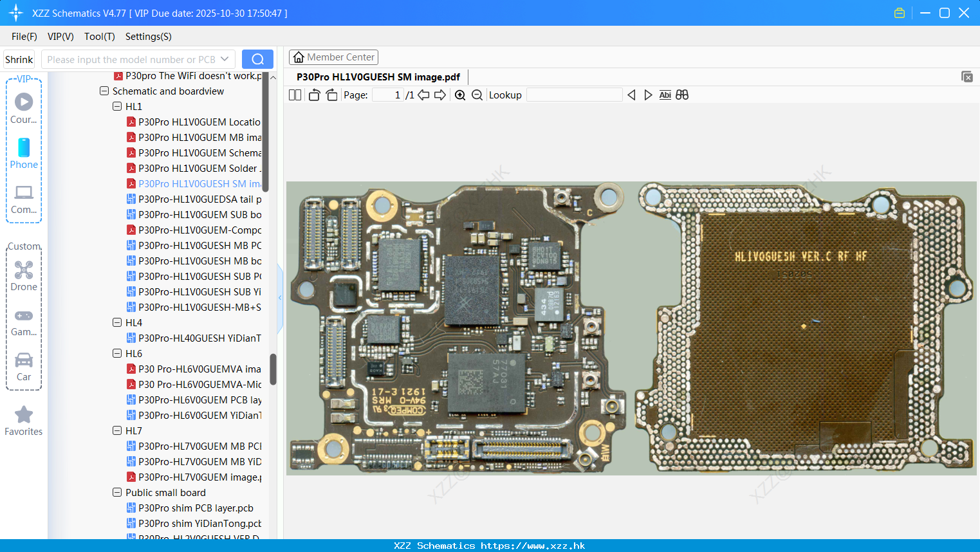Collapse the HL1 folder
The width and height of the screenshot is (980, 552).
[117, 107]
